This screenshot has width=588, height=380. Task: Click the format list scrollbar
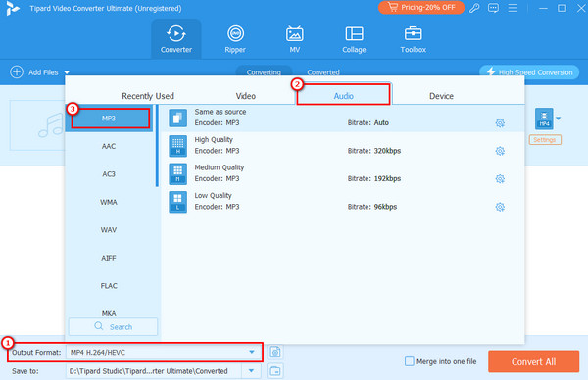click(x=157, y=146)
